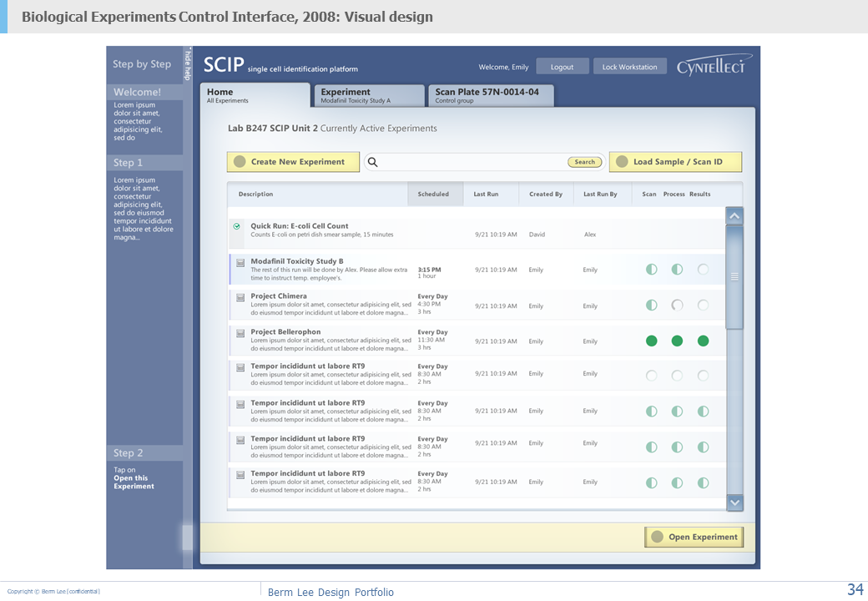The width and height of the screenshot is (868, 601).
Task: Sort by the Last Run By column header
Action: click(600, 194)
